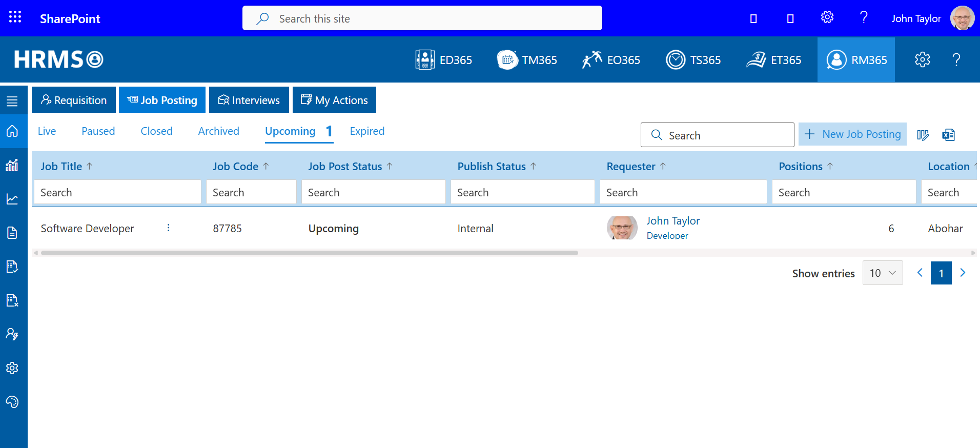The width and height of the screenshot is (980, 448).
Task: Toggle the hamburger menu in sidebar
Action: pyautogui.click(x=12, y=101)
